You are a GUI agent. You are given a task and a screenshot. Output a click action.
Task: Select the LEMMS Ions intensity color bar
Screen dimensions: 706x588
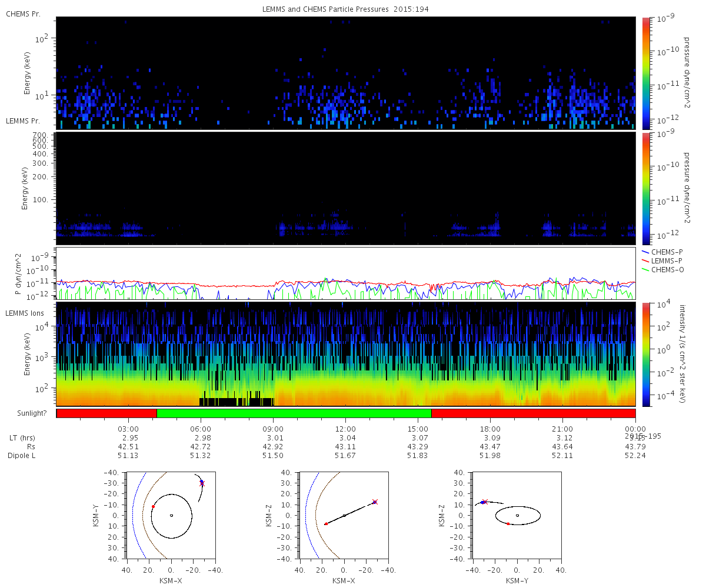pyautogui.click(x=646, y=354)
